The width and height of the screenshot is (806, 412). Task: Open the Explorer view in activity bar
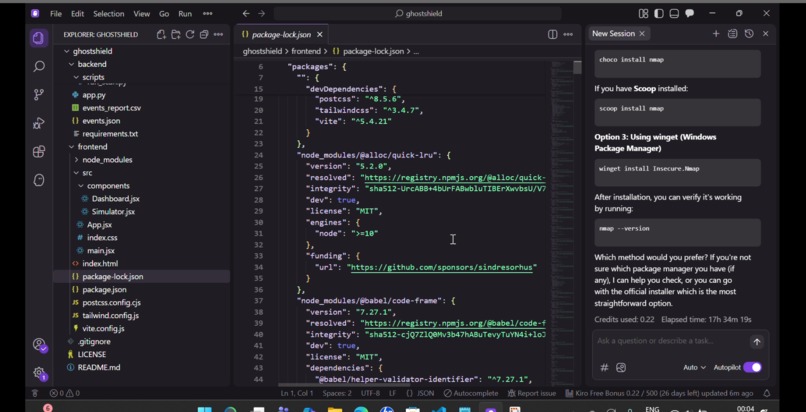point(39,38)
